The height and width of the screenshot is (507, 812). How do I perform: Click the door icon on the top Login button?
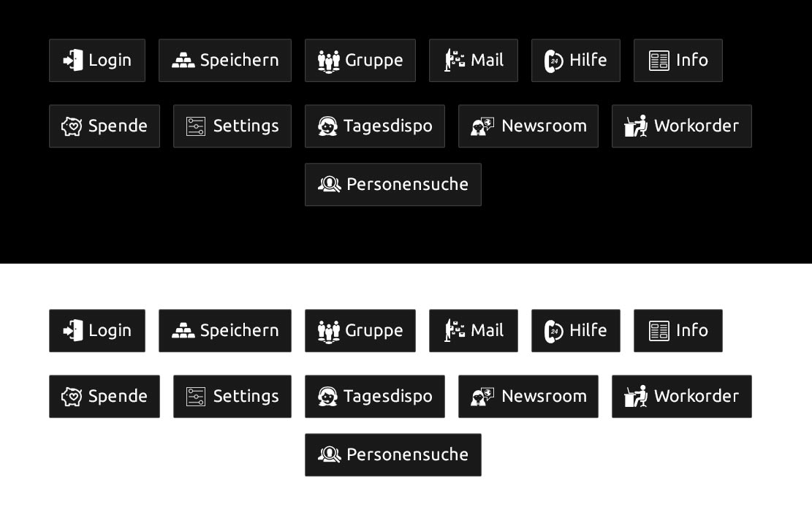pyautogui.click(x=73, y=60)
